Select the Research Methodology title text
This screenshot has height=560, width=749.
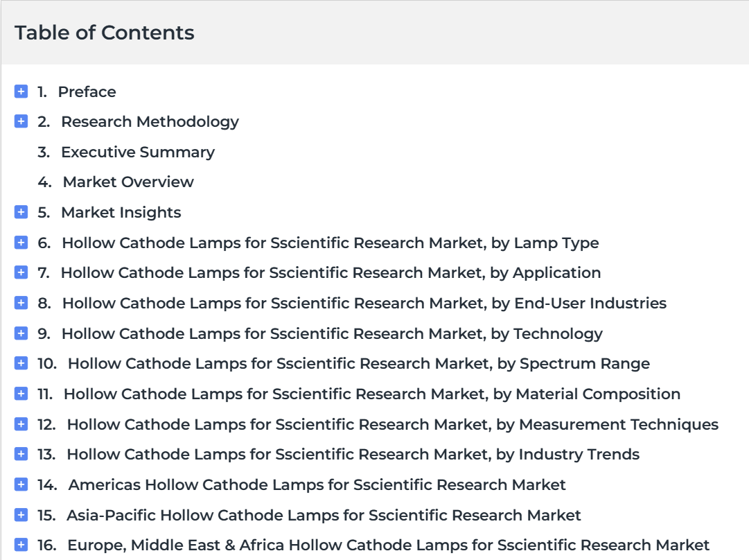click(x=150, y=121)
